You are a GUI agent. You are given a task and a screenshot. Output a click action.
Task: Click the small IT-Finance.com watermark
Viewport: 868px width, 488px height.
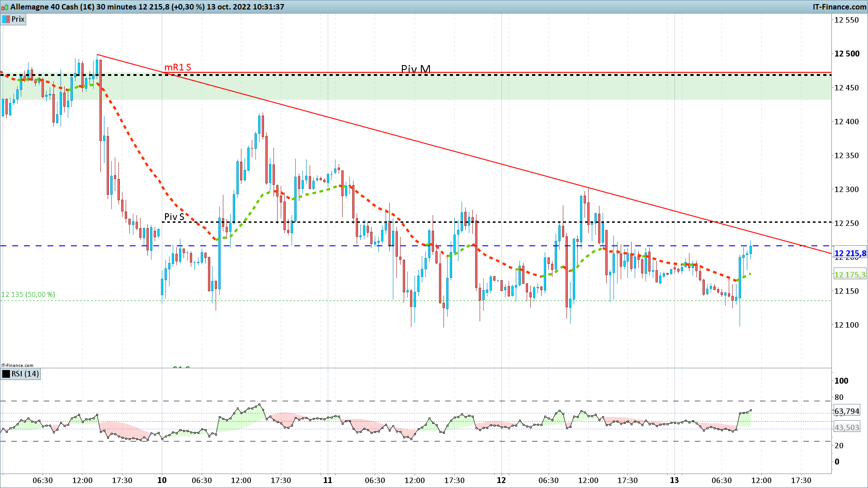click(17, 366)
